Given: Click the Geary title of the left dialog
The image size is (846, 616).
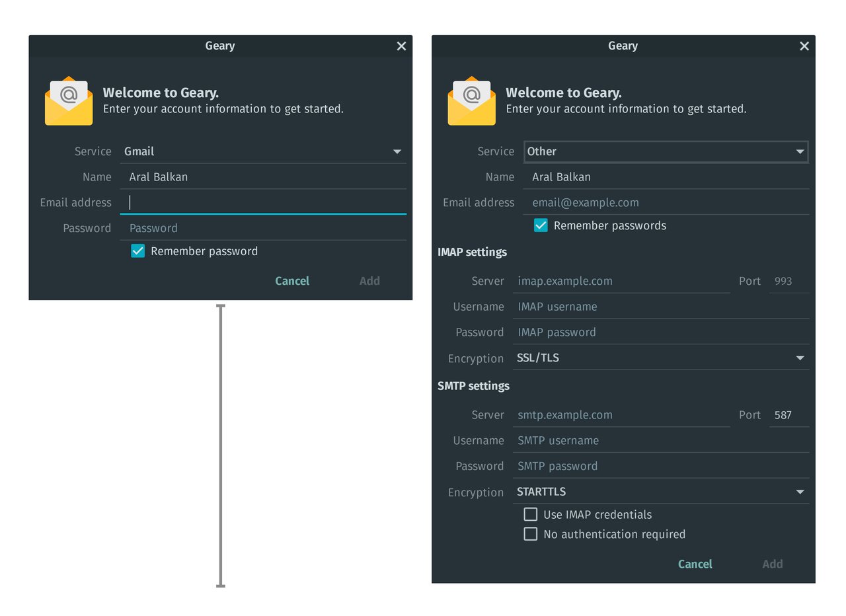Looking at the screenshot, I should [x=220, y=46].
